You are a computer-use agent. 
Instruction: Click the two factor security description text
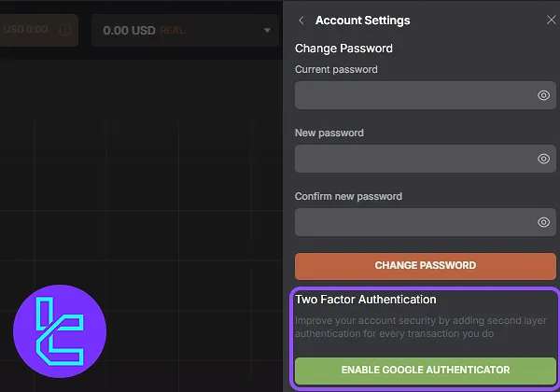[x=420, y=327]
